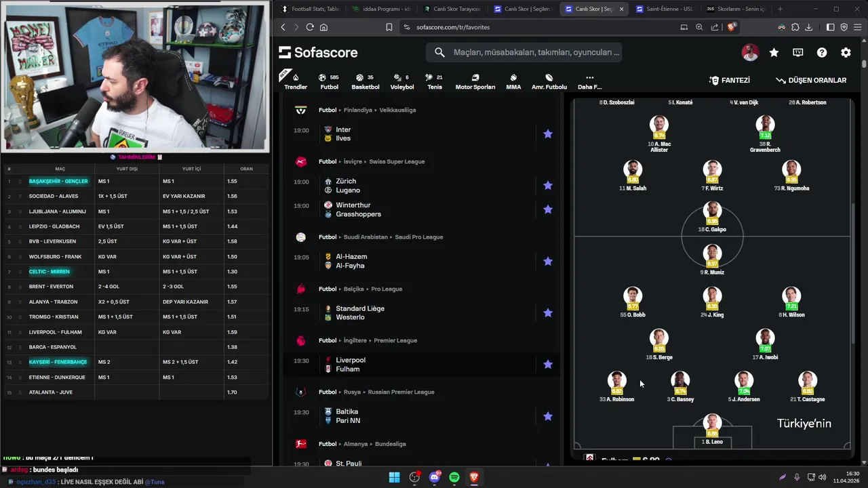Open a new browser tab
Viewport: 868px width, 488px height.
click(780, 9)
